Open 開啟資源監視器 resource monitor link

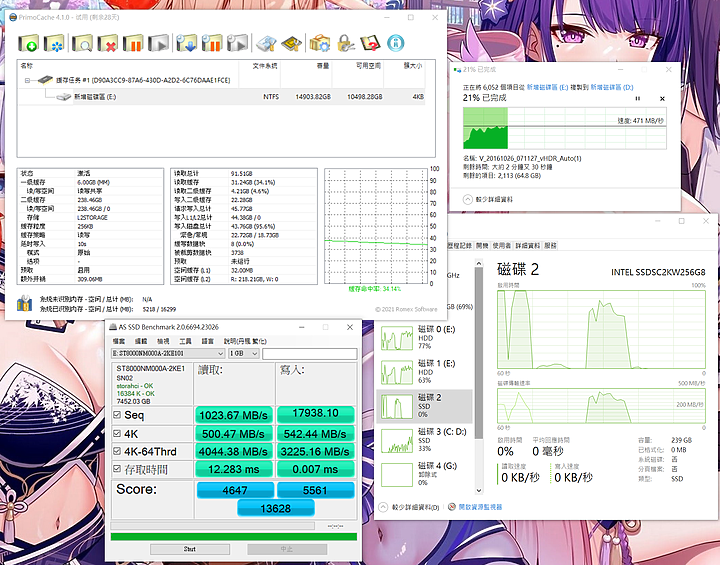click(480, 507)
